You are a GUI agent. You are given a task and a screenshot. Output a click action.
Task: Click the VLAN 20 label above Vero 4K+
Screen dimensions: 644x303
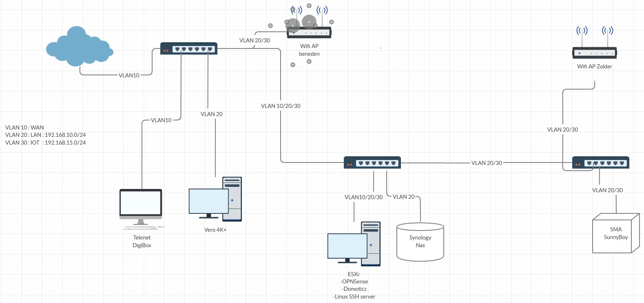click(211, 114)
